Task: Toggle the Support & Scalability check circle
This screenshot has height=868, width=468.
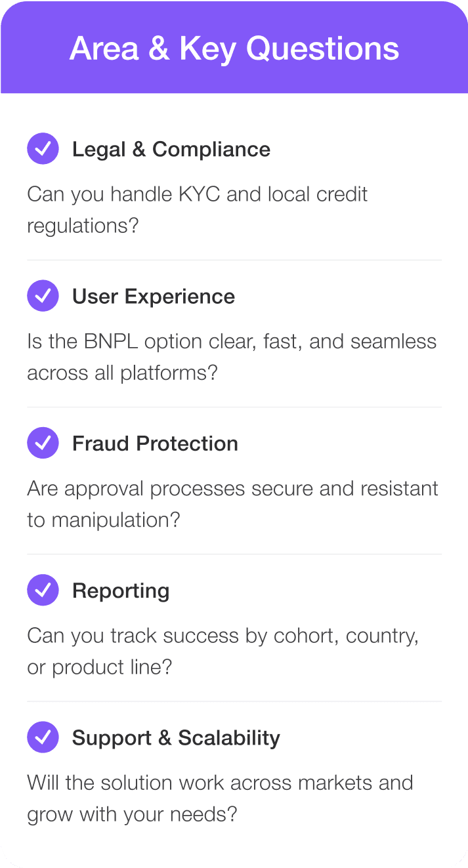Action: [x=43, y=737]
